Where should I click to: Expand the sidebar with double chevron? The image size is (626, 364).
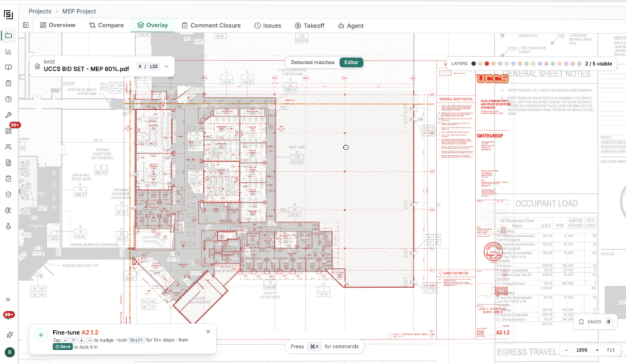[x=8, y=299]
